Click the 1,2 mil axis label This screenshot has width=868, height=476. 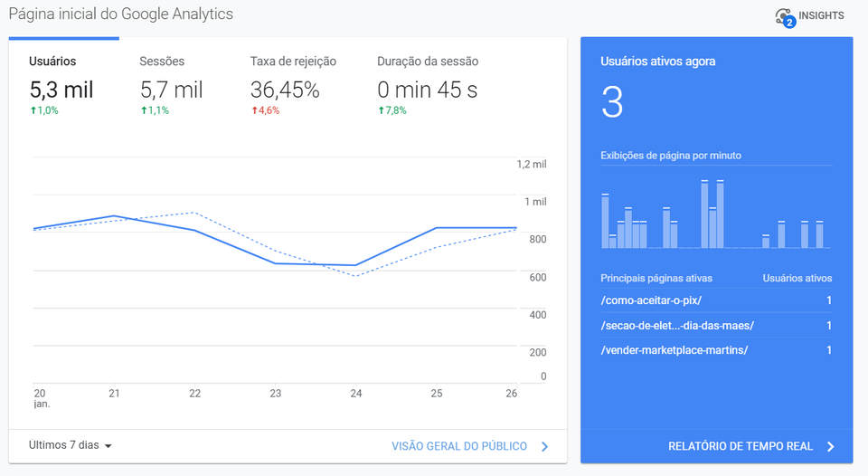(532, 164)
